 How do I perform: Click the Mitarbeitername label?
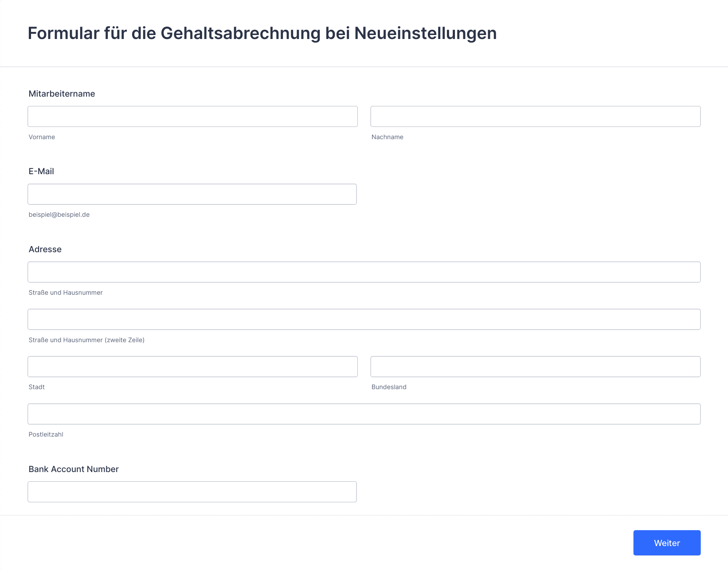pos(62,94)
